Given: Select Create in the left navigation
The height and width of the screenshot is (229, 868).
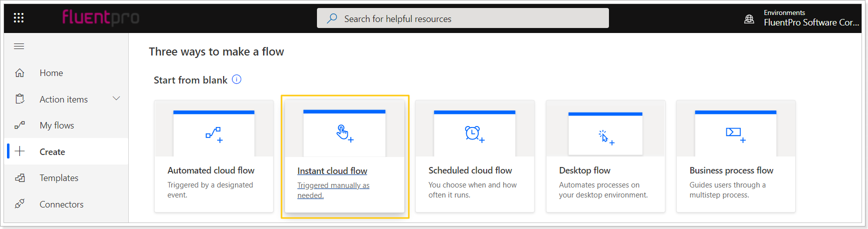Looking at the screenshot, I should (66, 151).
